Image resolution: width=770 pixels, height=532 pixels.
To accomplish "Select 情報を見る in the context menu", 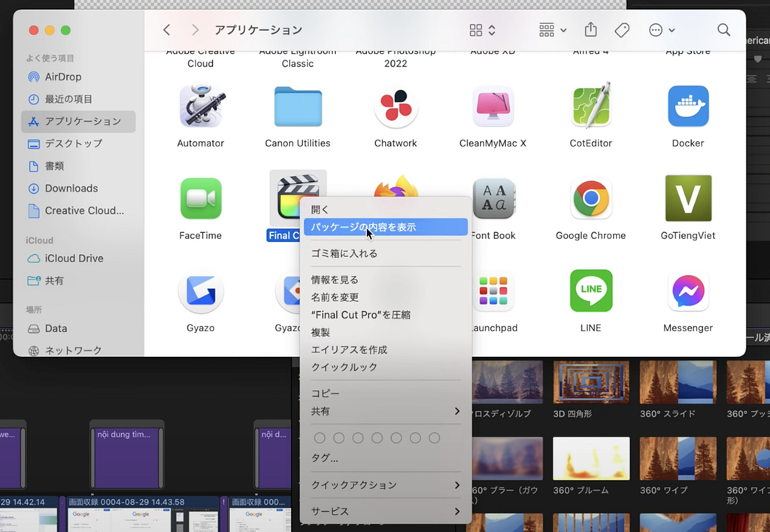I will click(x=334, y=279).
